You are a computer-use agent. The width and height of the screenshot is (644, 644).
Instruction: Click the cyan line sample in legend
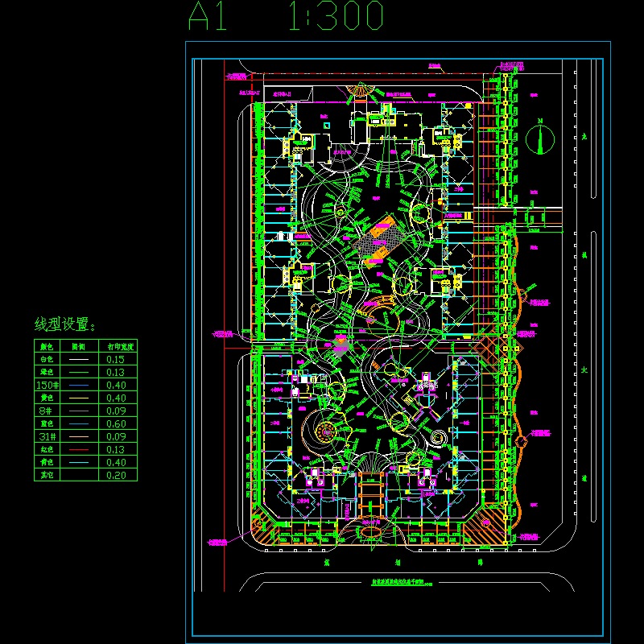[78, 463]
